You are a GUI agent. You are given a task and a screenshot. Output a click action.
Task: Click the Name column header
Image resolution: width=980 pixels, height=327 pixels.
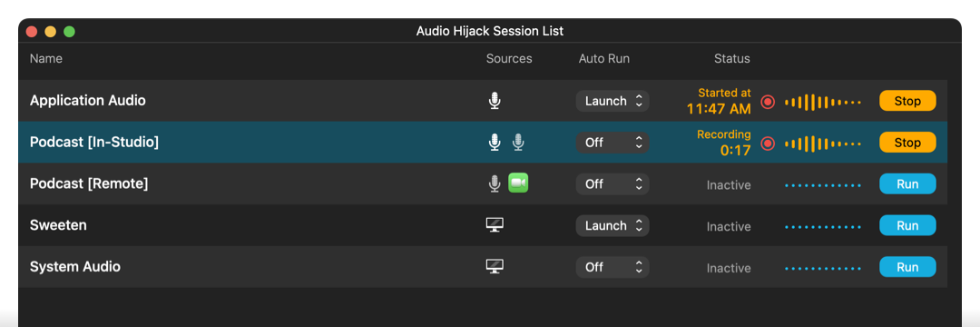46,59
